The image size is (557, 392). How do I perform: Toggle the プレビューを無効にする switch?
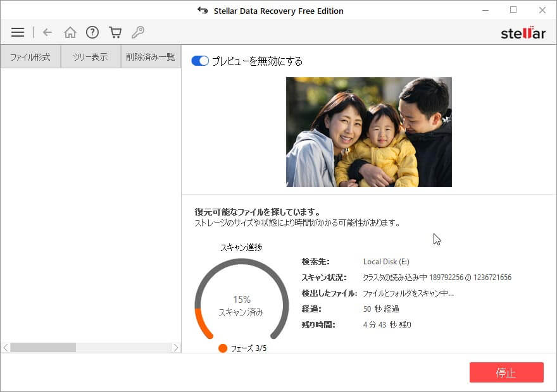(x=200, y=61)
